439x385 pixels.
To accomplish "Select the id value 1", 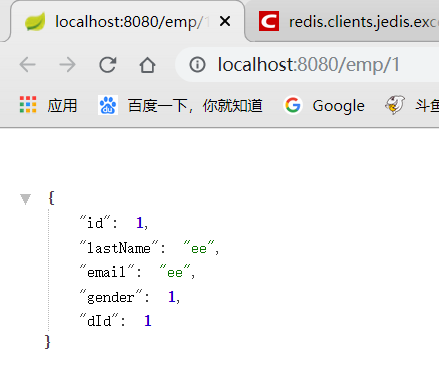I will coord(139,223).
